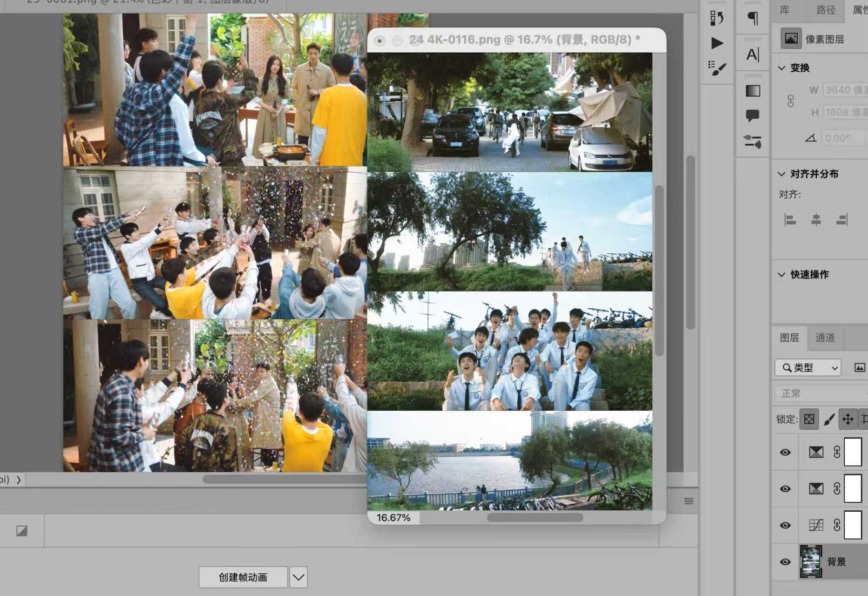Open the Character panel icon

coord(753,54)
